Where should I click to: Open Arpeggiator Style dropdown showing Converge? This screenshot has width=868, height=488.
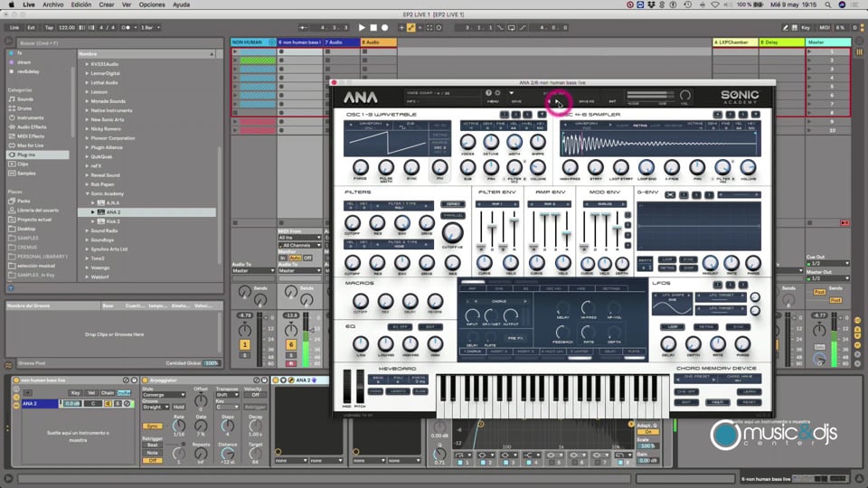click(x=164, y=395)
